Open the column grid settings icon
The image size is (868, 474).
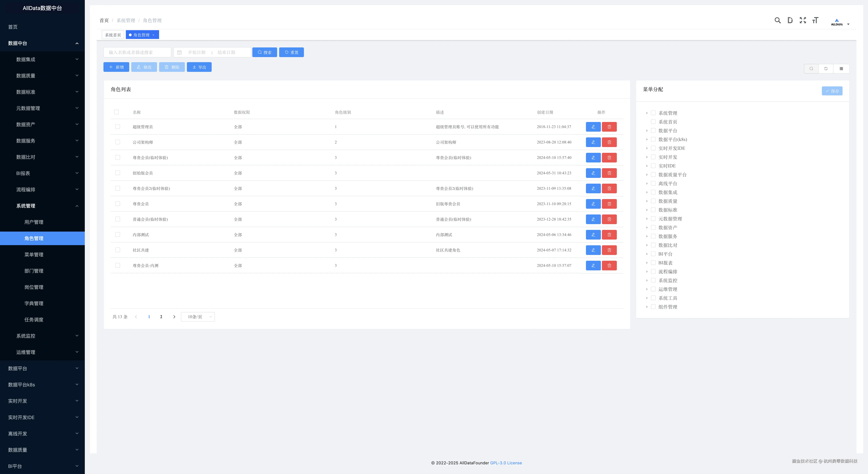tap(841, 69)
